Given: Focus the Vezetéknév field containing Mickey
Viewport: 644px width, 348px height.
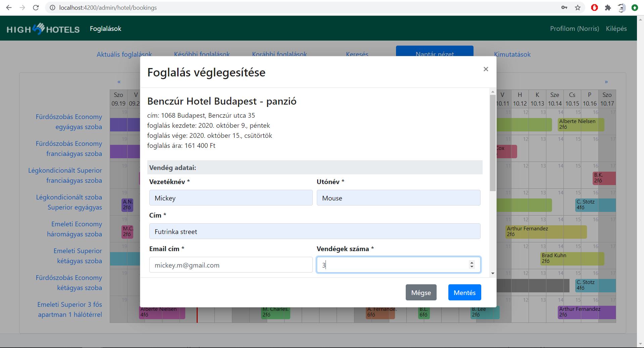Looking at the screenshot, I should point(231,198).
